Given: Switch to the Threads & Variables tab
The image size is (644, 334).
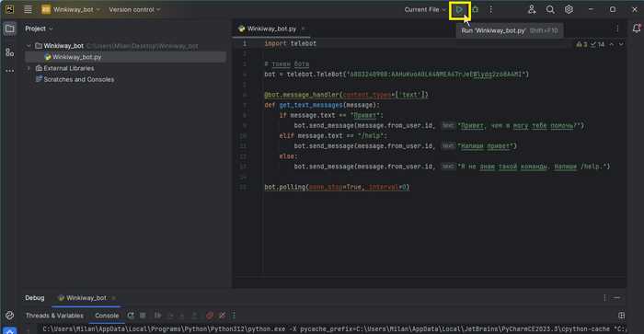Looking at the screenshot, I should [54, 316].
